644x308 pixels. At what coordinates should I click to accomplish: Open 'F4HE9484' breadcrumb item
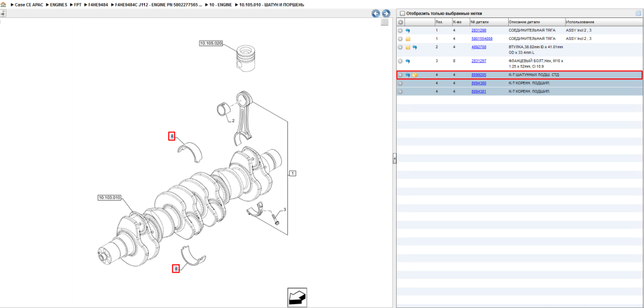[98, 5]
